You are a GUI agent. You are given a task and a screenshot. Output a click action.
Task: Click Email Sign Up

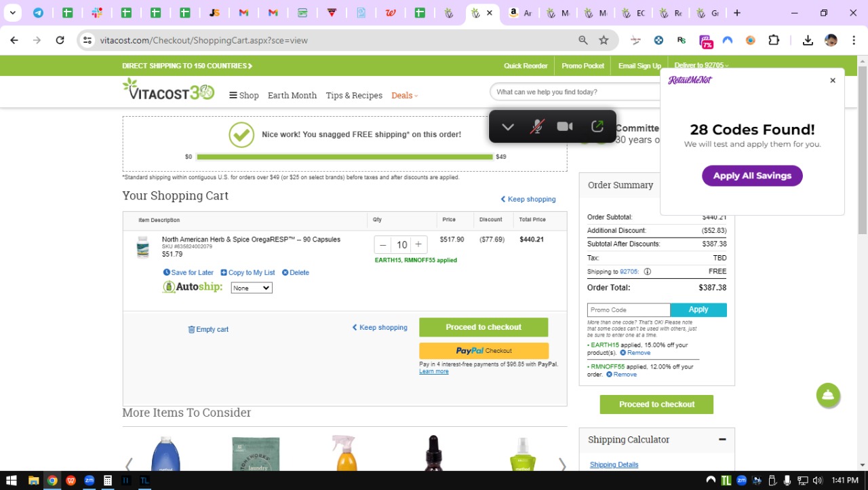[639, 66]
